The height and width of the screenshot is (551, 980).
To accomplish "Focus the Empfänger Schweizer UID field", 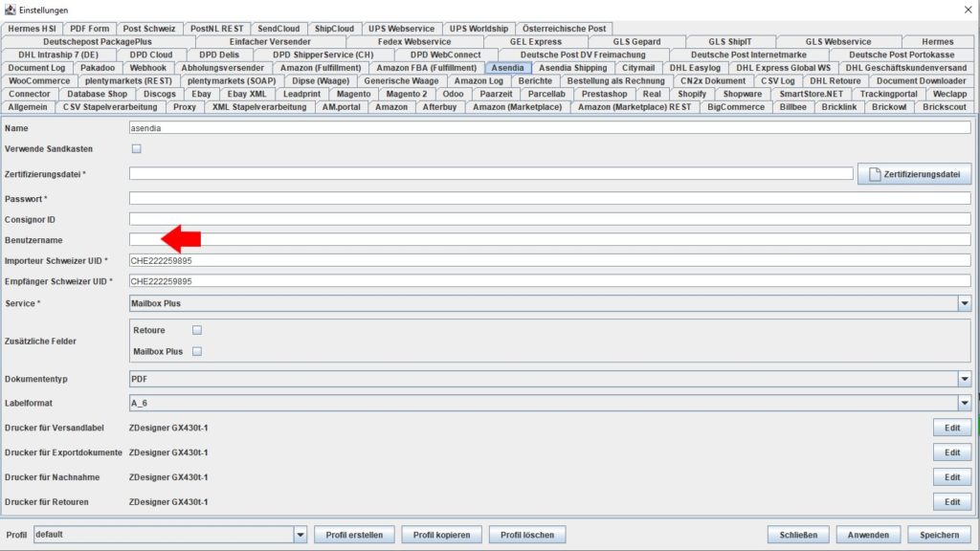I will pos(550,281).
